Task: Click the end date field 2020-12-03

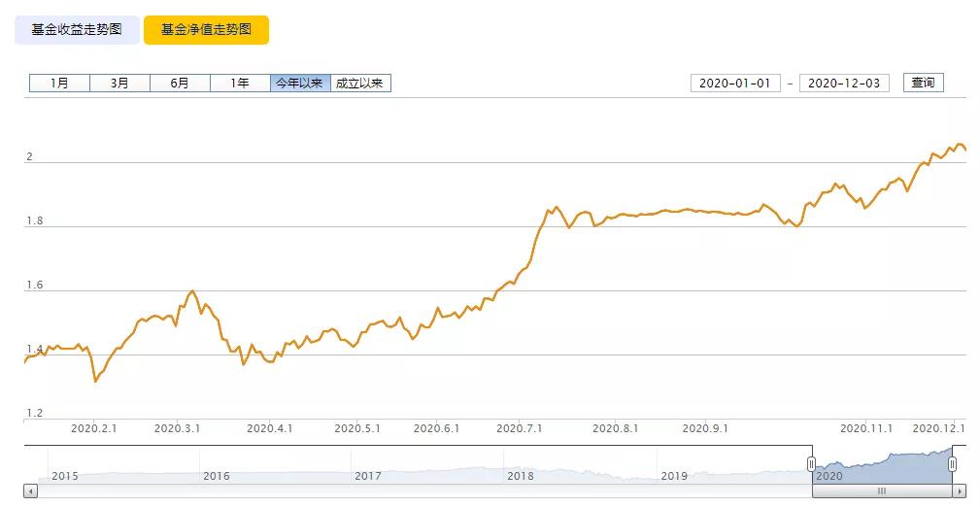Action: coord(844,84)
